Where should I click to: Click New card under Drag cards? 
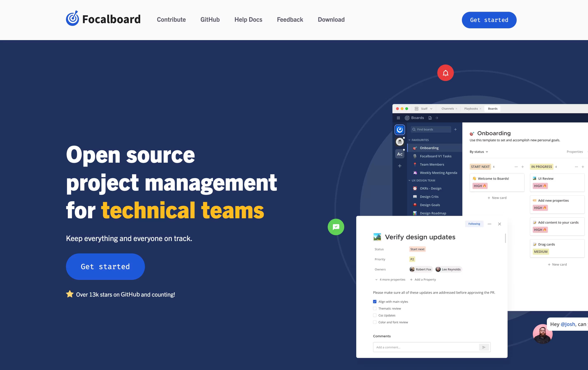click(x=557, y=264)
